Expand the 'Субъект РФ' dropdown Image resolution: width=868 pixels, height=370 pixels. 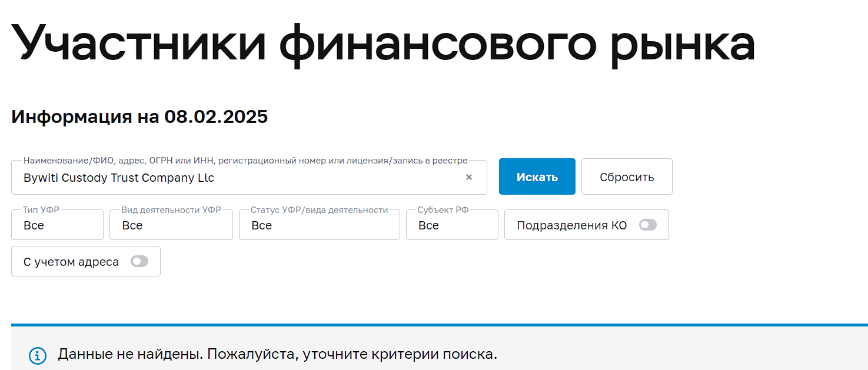point(451,225)
